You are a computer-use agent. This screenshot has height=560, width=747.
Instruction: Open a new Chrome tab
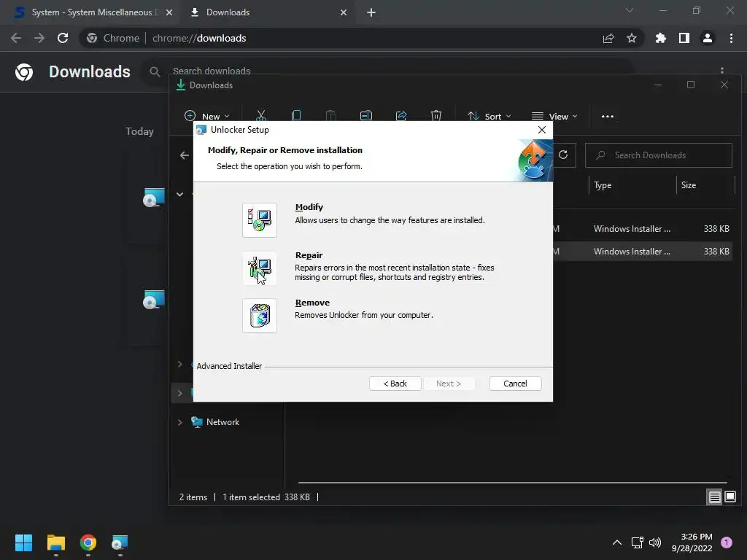[371, 12]
